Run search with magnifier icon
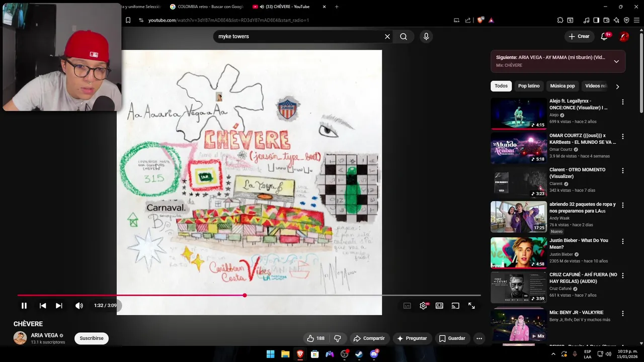This screenshot has width=644, height=362. coord(404,36)
